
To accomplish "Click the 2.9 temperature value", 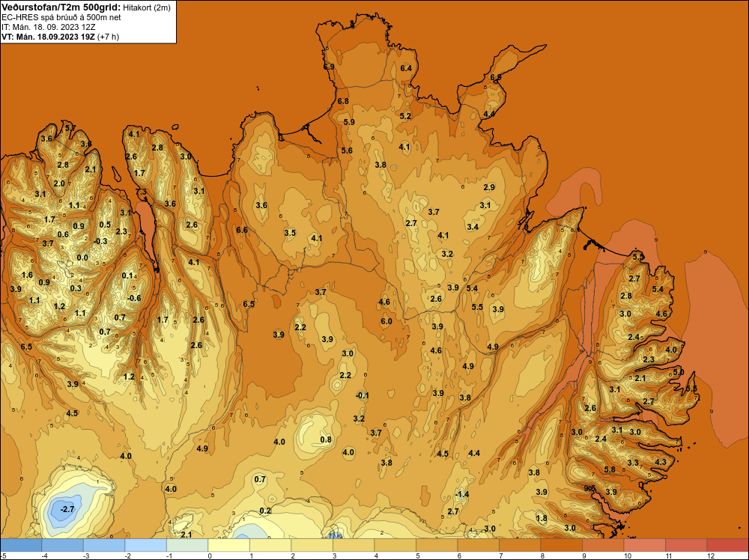I will coord(489,187).
